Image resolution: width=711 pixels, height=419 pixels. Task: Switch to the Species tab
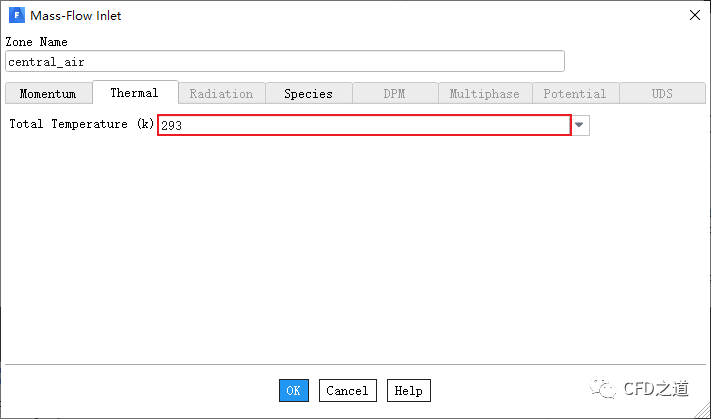tap(308, 93)
